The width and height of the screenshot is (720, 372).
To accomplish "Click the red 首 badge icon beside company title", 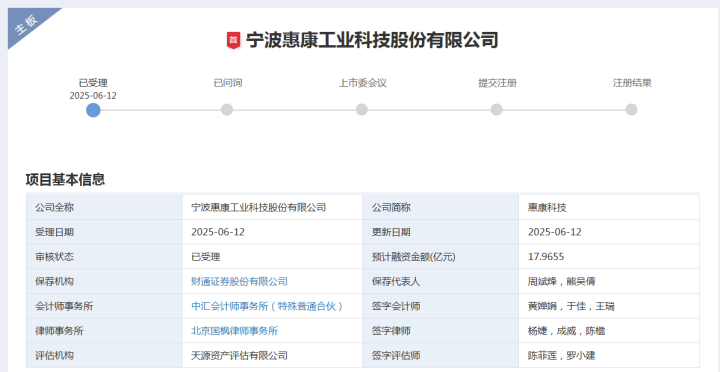I will pos(233,40).
